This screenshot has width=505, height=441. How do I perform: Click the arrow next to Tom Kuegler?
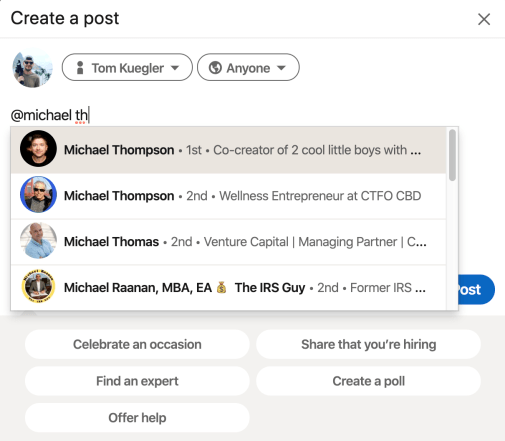tap(175, 68)
